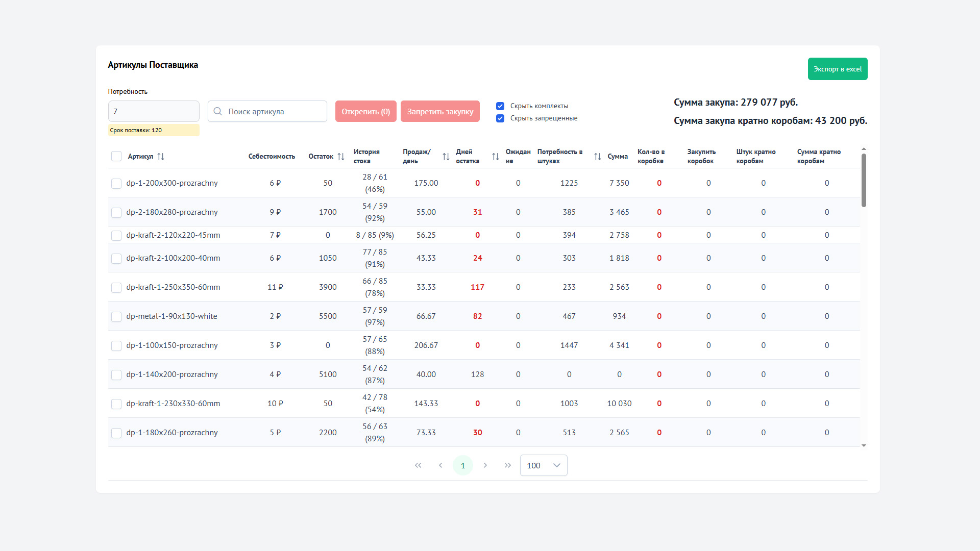Viewport: 980px width, 551px height.
Task: Sort table by Артикул column arrows
Action: pos(161,157)
